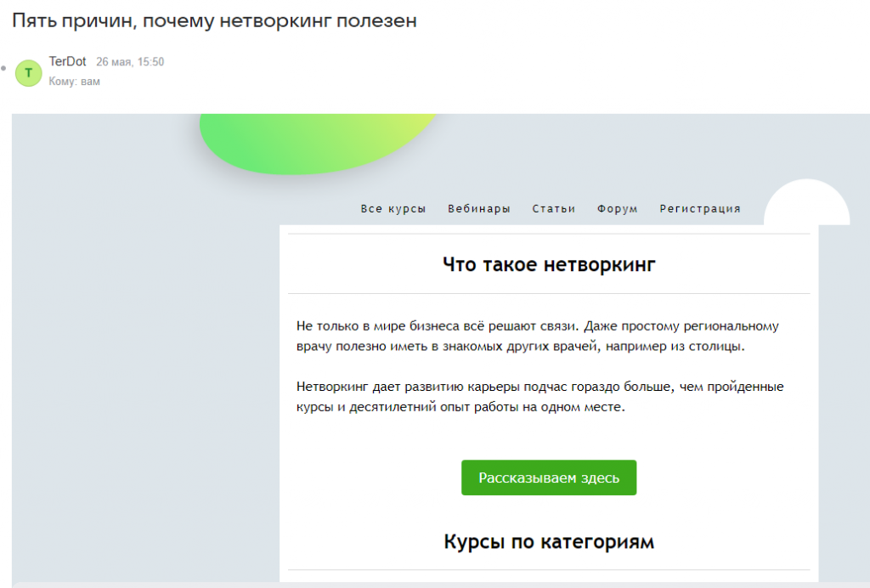Click the "Курсы по категориям" heading
This screenshot has width=870, height=588.
click(x=548, y=541)
